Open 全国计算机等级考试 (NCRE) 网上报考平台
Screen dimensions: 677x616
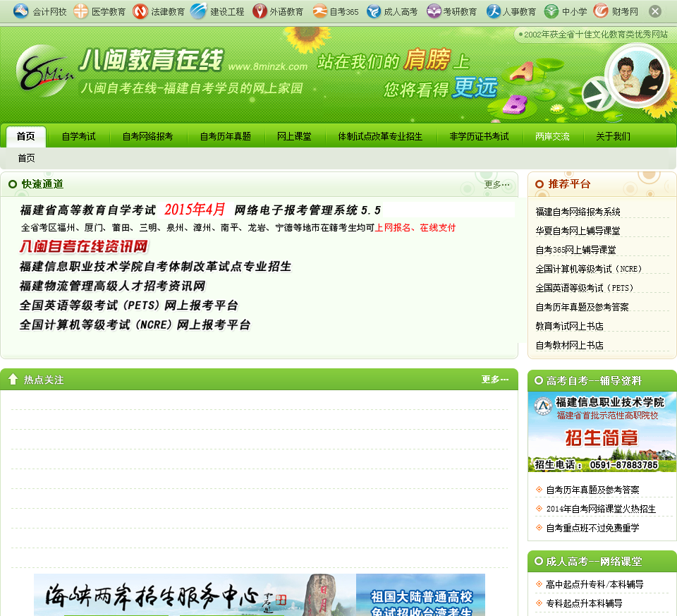pyautogui.click(x=135, y=325)
